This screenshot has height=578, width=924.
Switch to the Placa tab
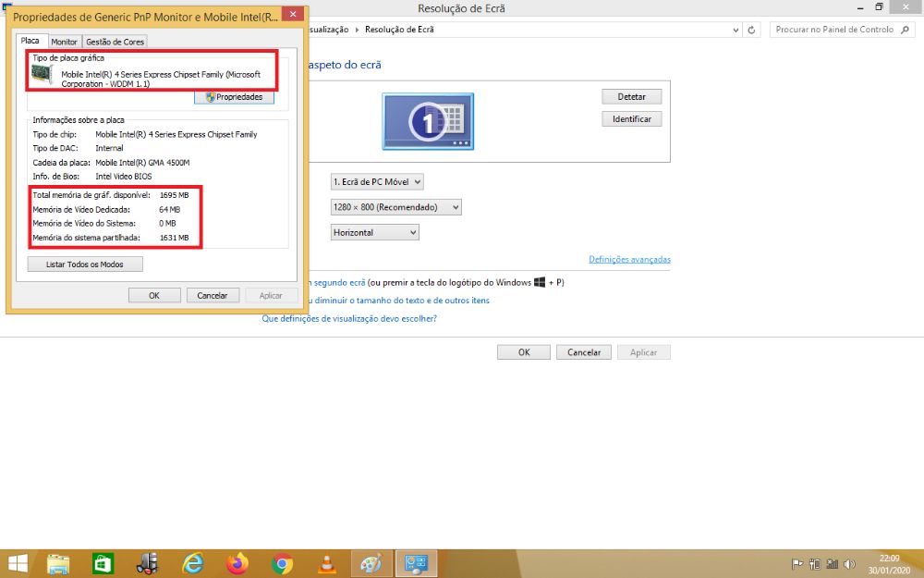coord(30,41)
